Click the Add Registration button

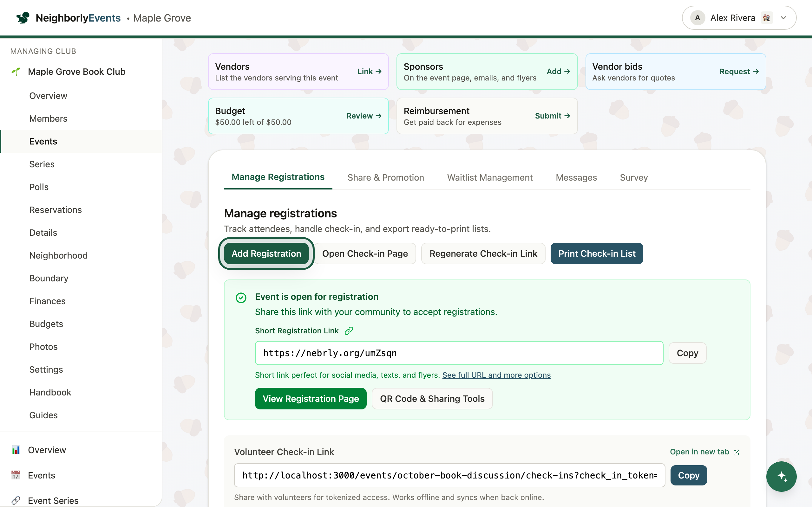[x=266, y=253]
